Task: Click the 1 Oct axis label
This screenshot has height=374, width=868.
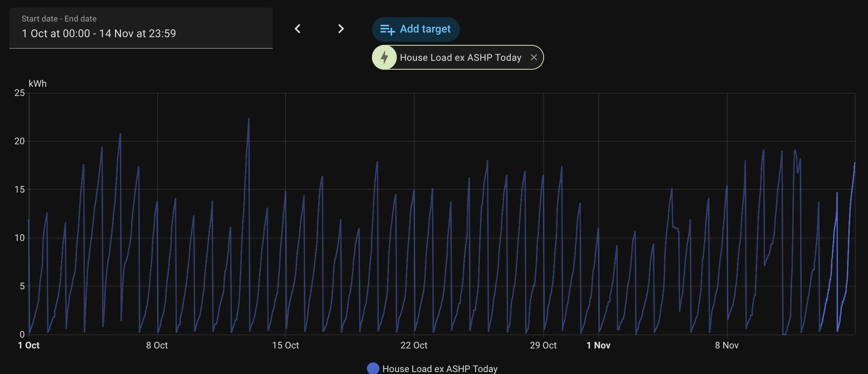Action: tap(29, 345)
